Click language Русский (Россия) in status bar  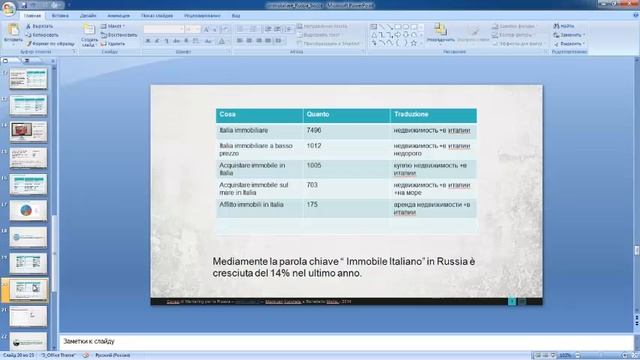click(112, 356)
